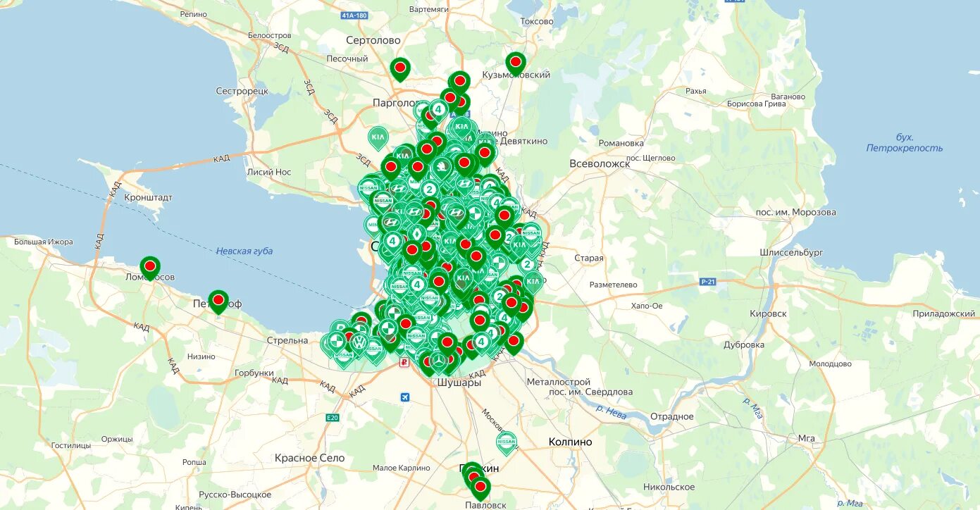Click the бух. Петрокрепость bay label

905,143
